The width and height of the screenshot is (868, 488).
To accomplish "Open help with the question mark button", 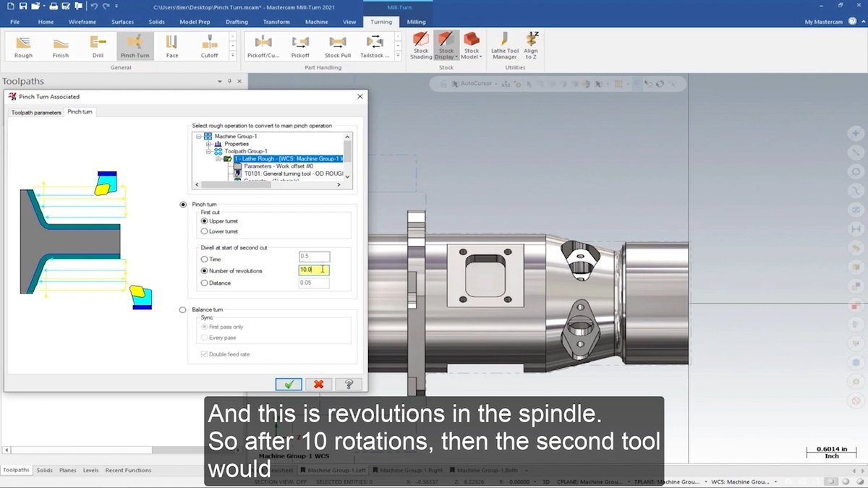I will click(x=349, y=384).
